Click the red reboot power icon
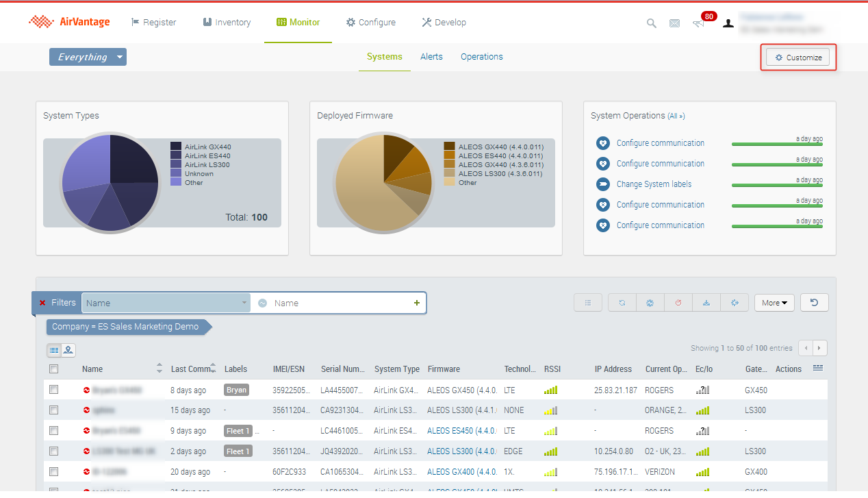Image resolution: width=868 pixels, height=498 pixels. pos(678,303)
